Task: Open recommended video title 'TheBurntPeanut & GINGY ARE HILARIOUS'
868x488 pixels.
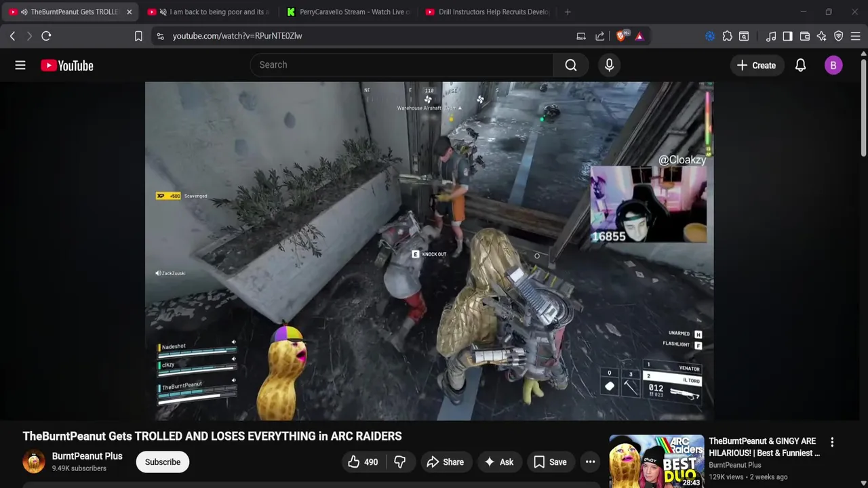Action: coord(764,447)
